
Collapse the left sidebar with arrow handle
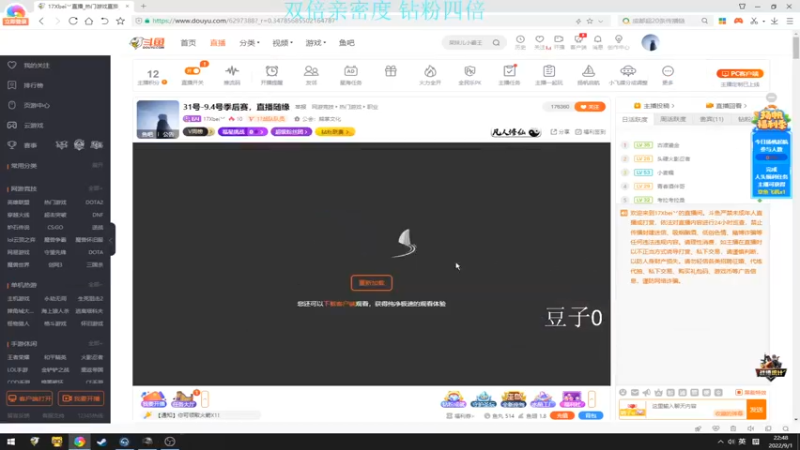click(x=112, y=239)
